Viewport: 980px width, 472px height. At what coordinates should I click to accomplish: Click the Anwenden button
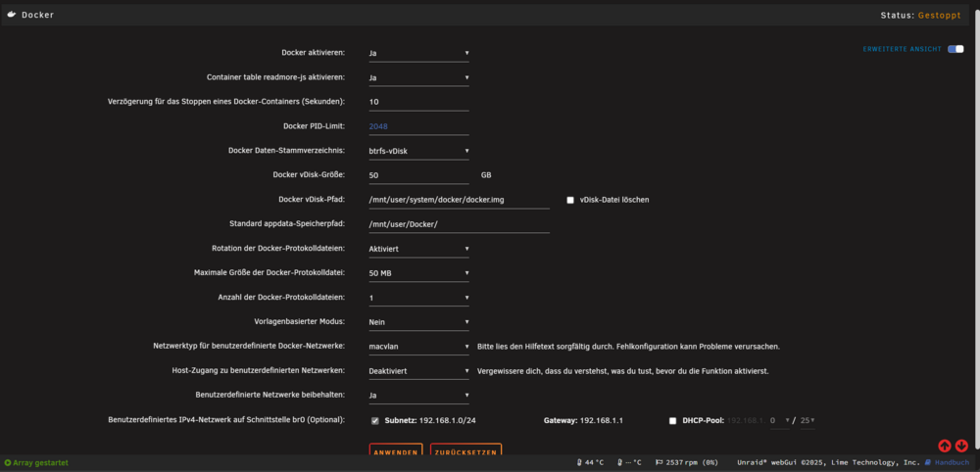coord(396,451)
